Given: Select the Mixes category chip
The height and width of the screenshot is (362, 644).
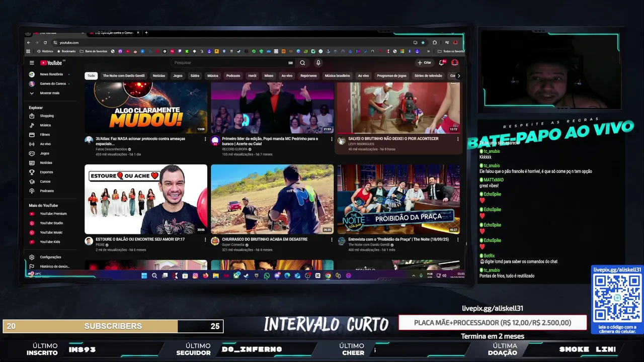Looking at the screenshot, I should pyautogui.click(x=269, y=76).
